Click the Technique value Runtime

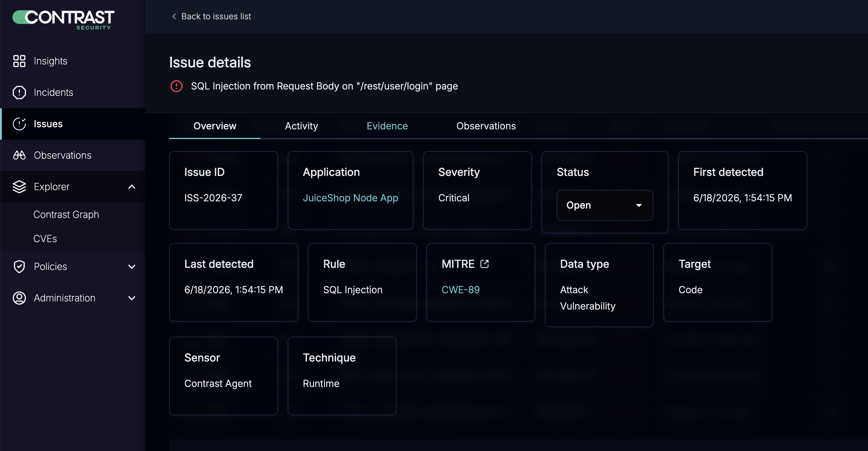321,383
